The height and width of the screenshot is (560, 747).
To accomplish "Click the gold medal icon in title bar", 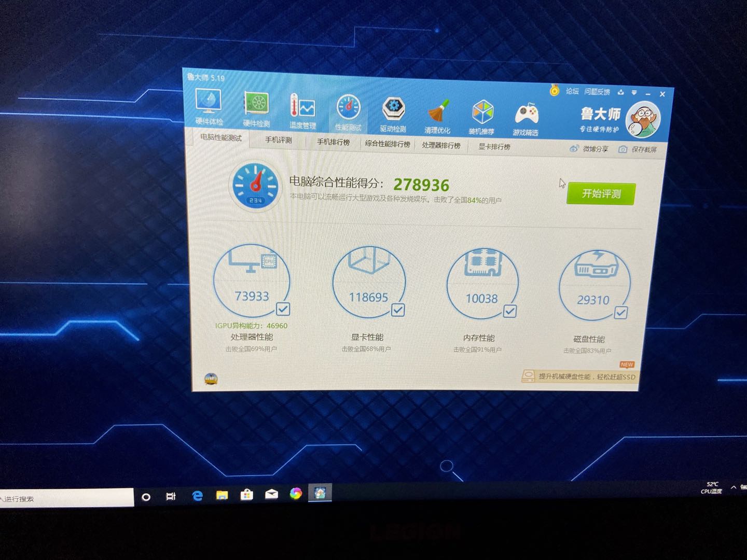I will click(x=555, y=91).
